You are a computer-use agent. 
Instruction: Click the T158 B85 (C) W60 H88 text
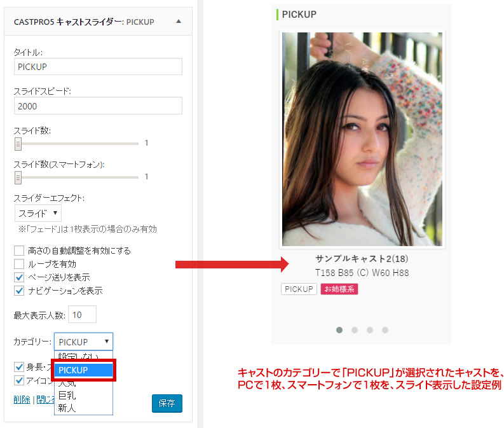(362, 273)
